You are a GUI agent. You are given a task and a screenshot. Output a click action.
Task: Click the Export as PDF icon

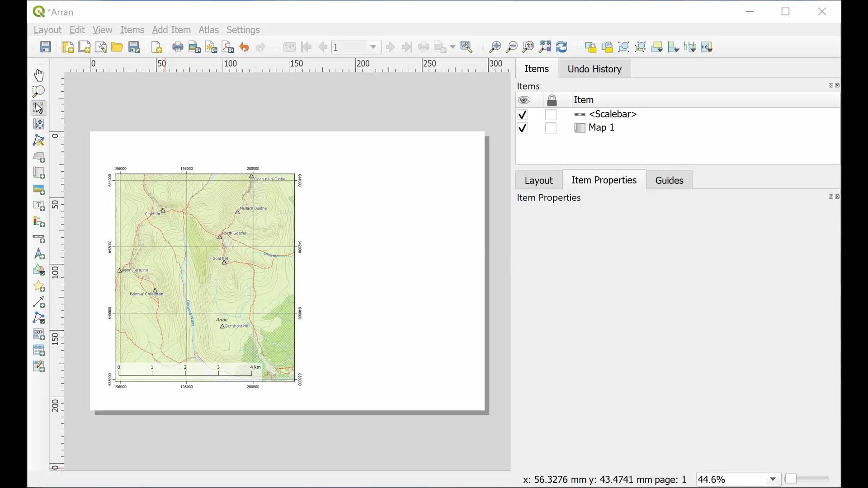(x=228, y=47)
